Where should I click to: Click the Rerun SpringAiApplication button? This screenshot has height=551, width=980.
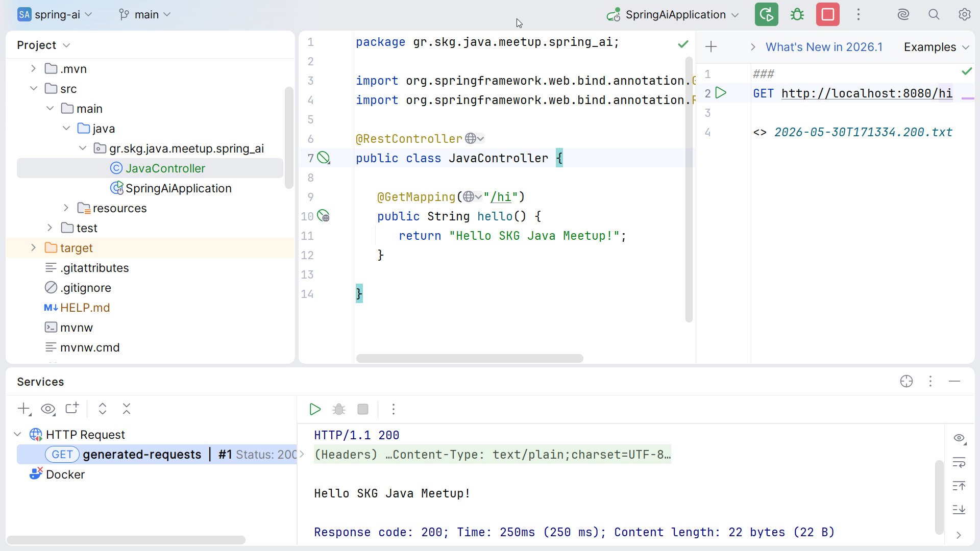pyautogui.click(x=766, y=14)
